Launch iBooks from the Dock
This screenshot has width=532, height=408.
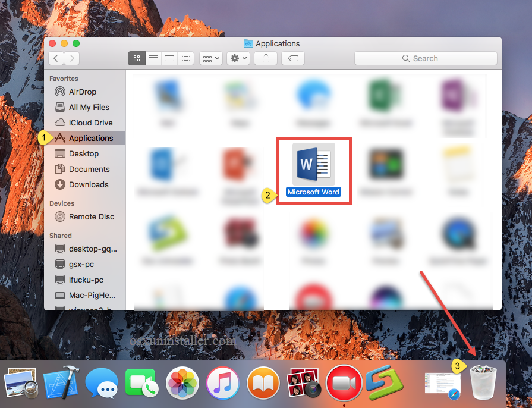click(x=263, y=384)
